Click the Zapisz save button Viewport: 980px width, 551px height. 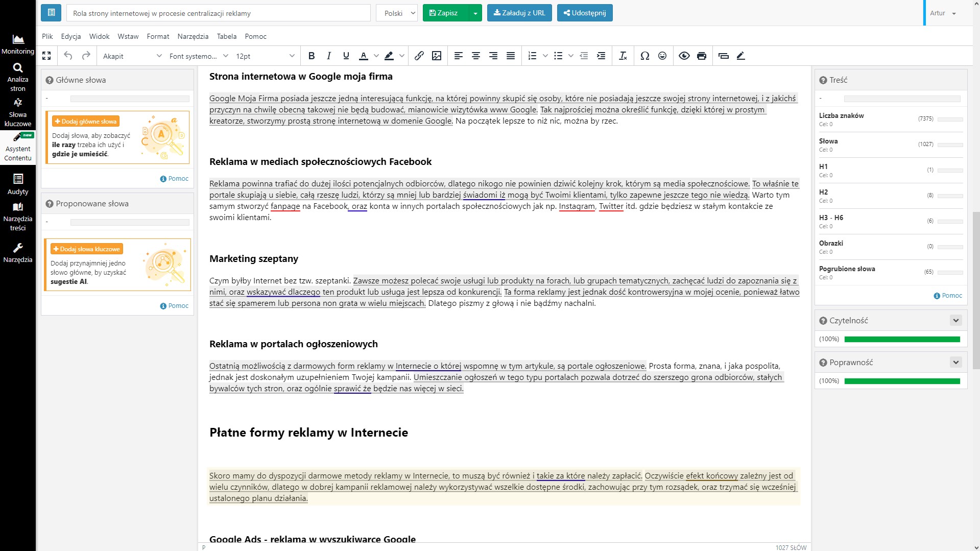click(x=445, y=13)
